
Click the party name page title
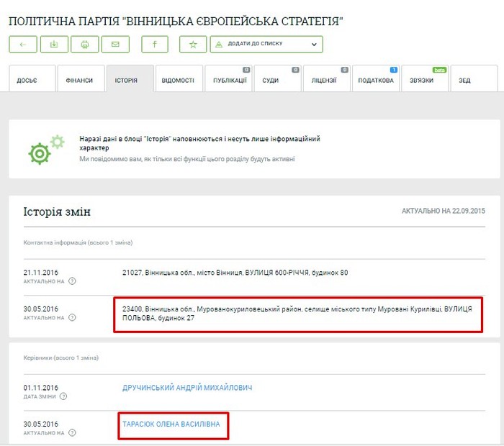point(176,21)
